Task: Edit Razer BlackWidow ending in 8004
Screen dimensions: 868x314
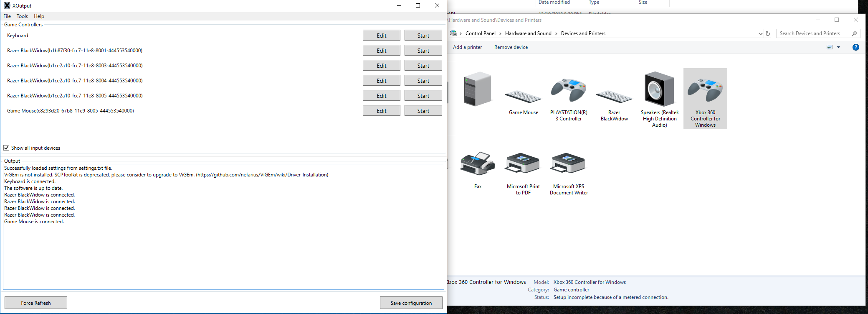Action: (x=381, y=81)
